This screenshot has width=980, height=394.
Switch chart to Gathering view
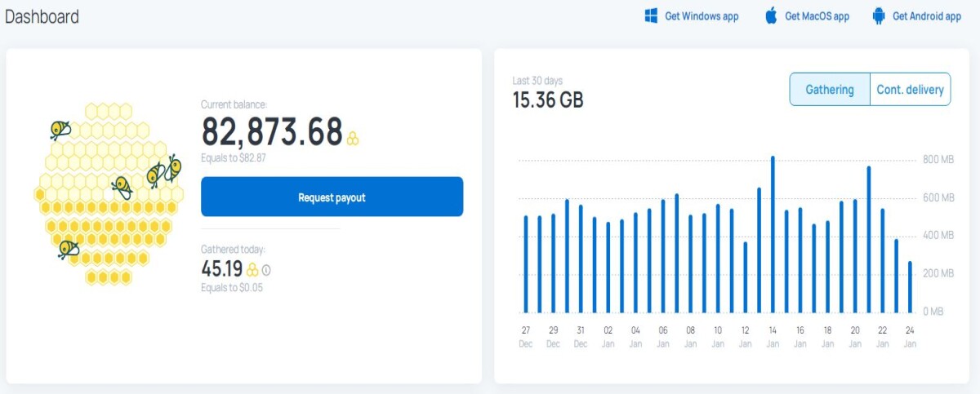tap(830, 90)
